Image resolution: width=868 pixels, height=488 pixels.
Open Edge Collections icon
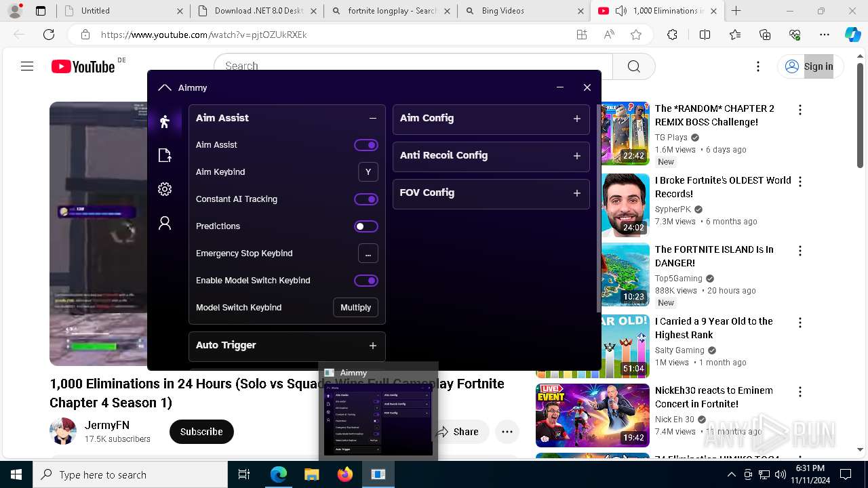(765, 35)
